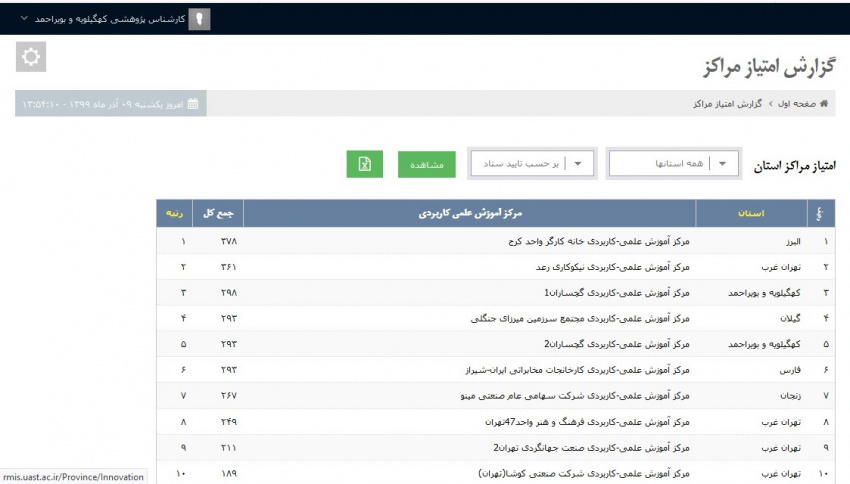
Task: Click total score ۲۴۹
Action: pos(229,422)
